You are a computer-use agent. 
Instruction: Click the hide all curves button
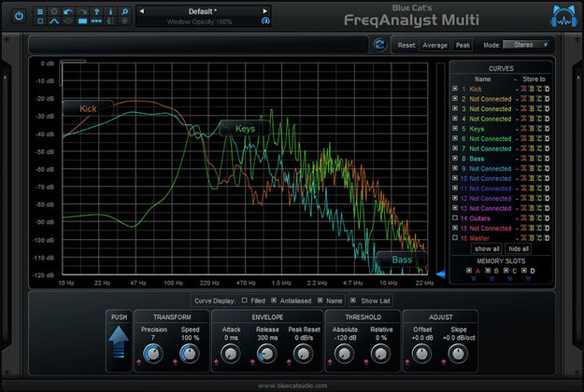(x=519, y=249)
